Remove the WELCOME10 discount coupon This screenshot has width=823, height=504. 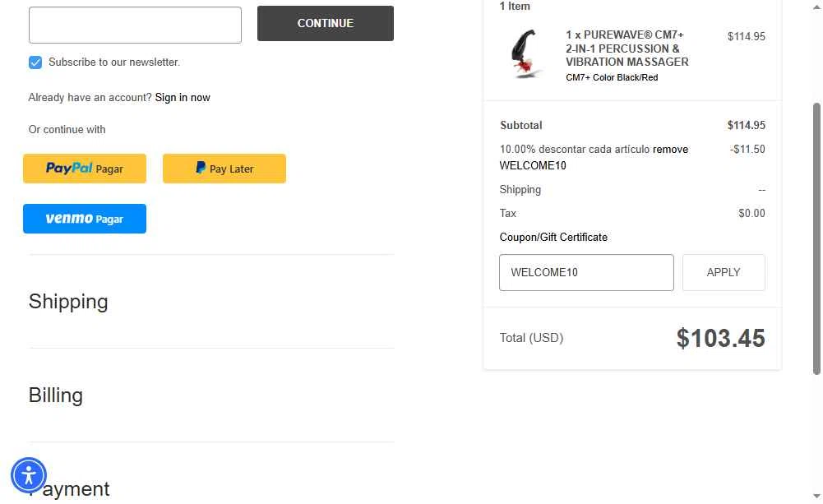tap(670, 149)
